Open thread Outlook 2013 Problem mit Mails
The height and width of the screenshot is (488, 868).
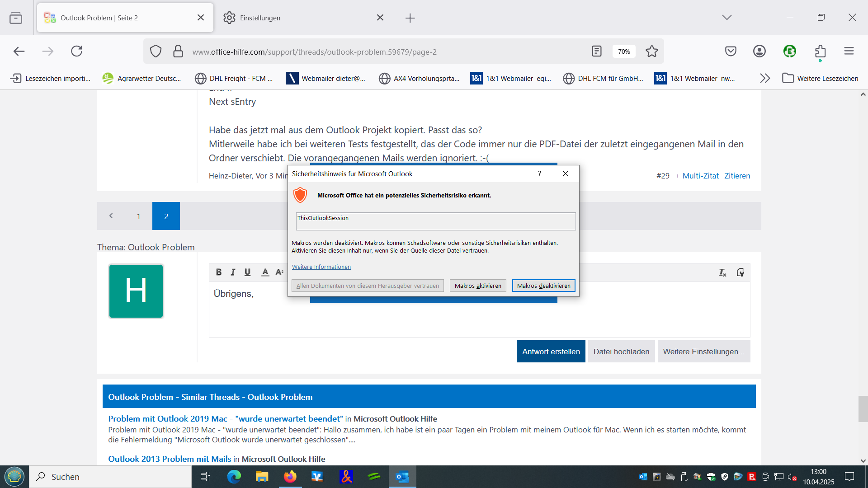coord(170,459)
